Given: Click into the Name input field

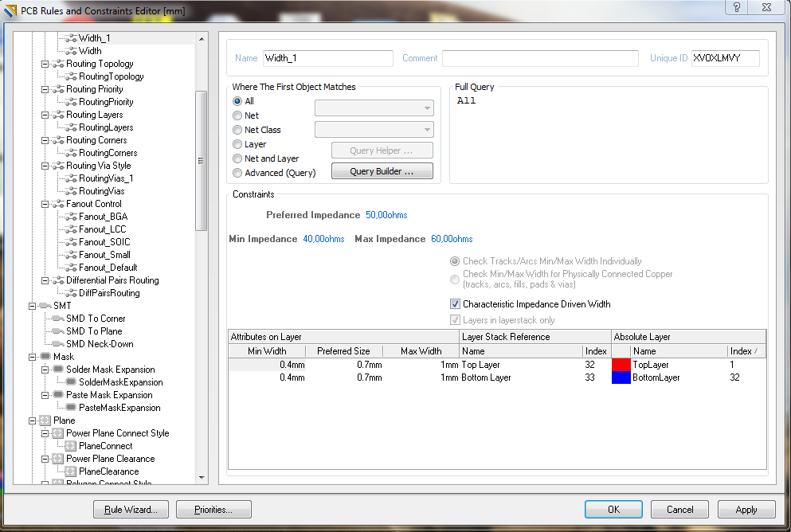Looking at the screenshot, I should 328,58.
